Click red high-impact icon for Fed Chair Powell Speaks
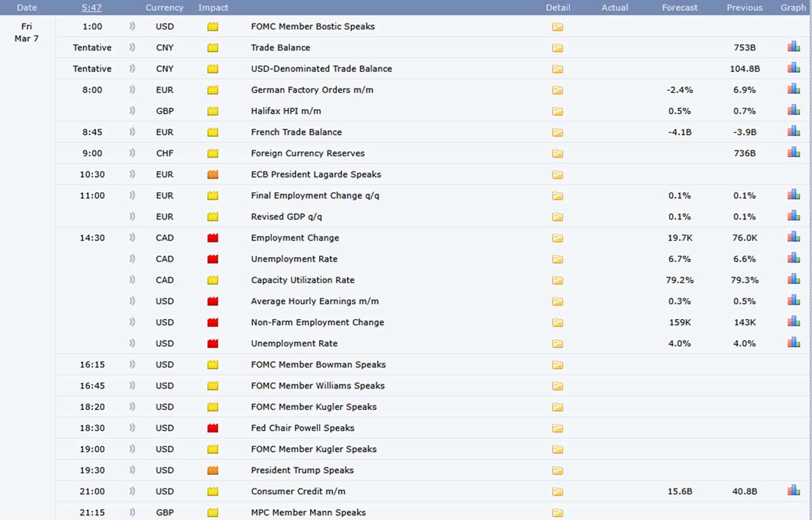 pos(213,428)
